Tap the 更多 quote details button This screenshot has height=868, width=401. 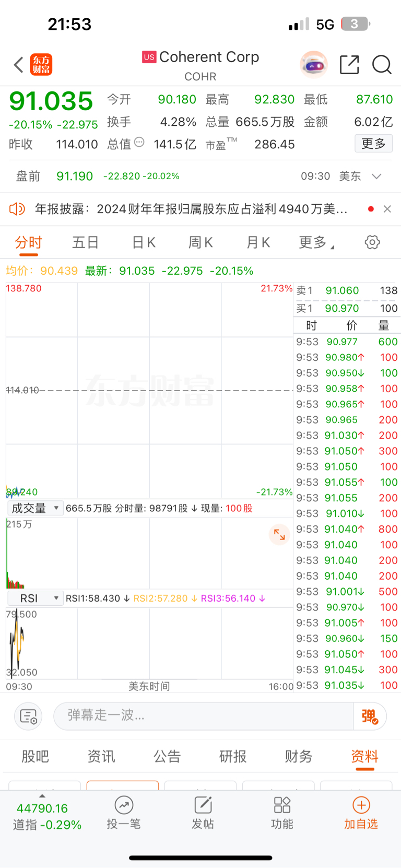(374, 144)
